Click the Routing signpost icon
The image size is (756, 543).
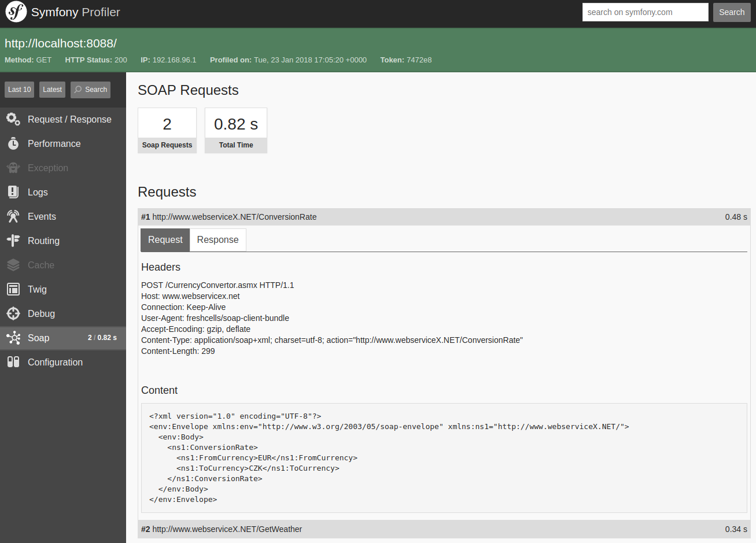13,241
